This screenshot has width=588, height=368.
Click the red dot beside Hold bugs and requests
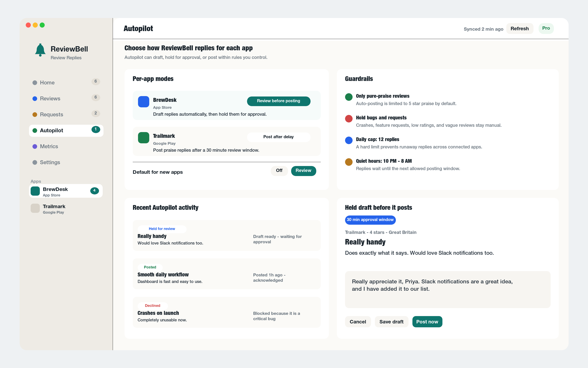click(x=349, y=119)
